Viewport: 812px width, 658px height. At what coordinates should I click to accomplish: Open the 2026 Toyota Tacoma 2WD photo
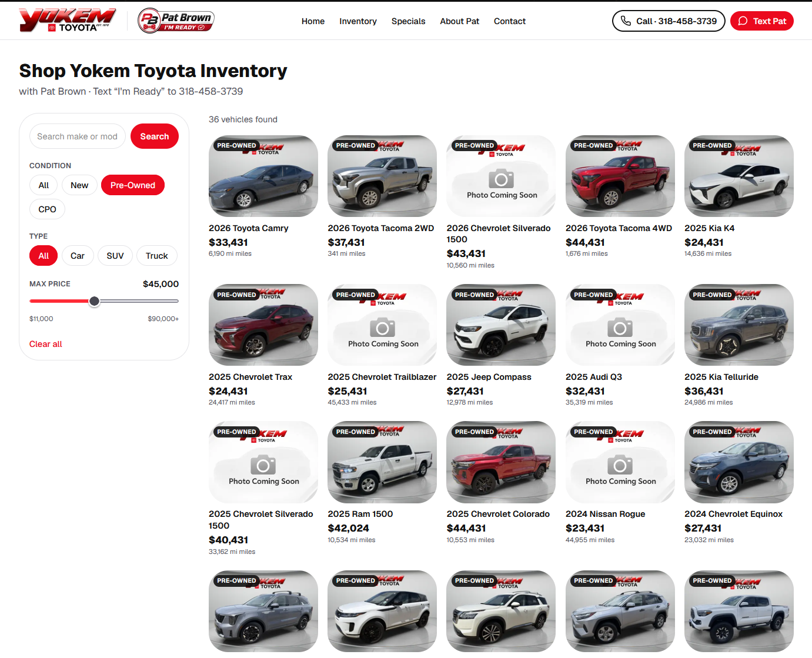pos(382,176)
